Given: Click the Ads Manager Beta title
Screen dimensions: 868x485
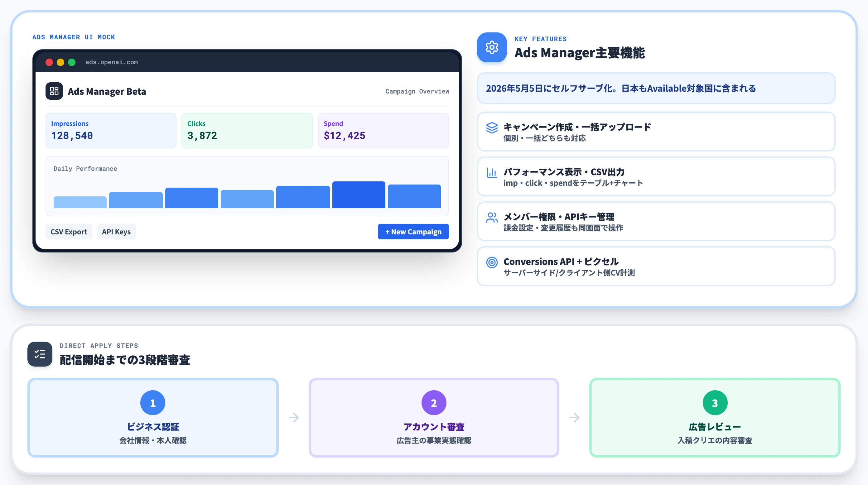Looking at the screenshot, I should click(107, 91).
